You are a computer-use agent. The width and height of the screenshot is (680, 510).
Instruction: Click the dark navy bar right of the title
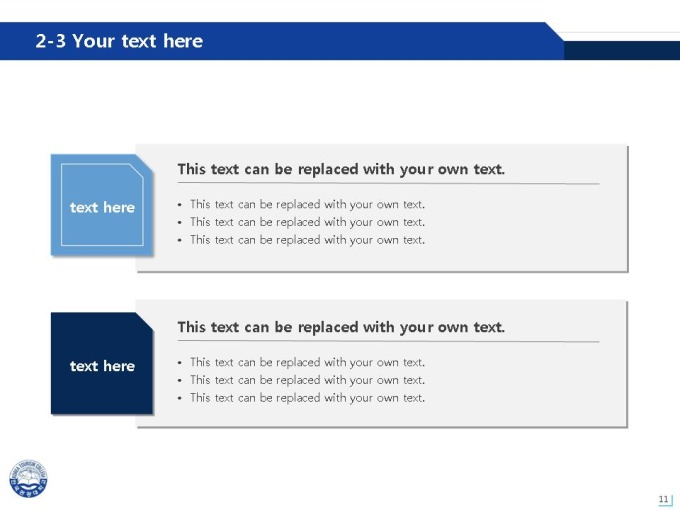(622, 51)
